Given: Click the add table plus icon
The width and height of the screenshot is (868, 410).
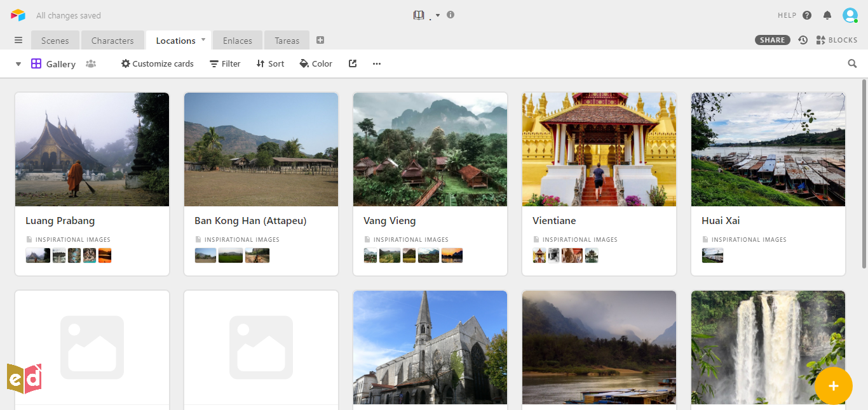Looking at the screenshot, I should coord(320,40).
